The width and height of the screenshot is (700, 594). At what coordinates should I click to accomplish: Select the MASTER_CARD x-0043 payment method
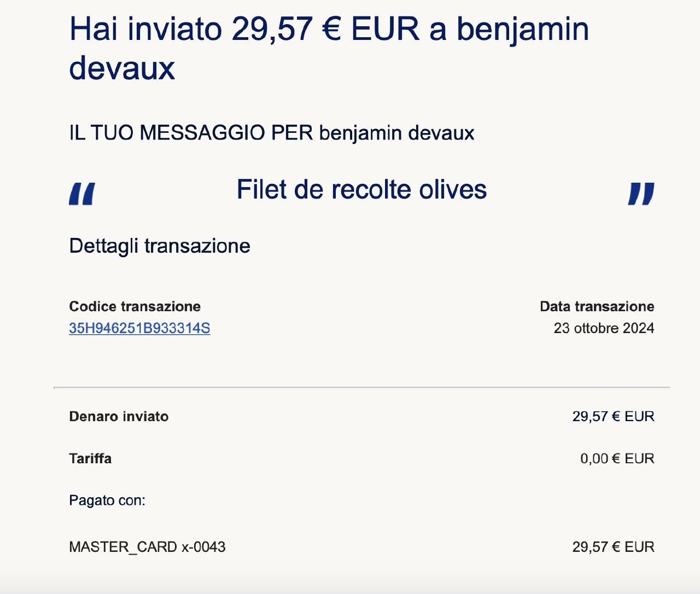tap(147, 547)
